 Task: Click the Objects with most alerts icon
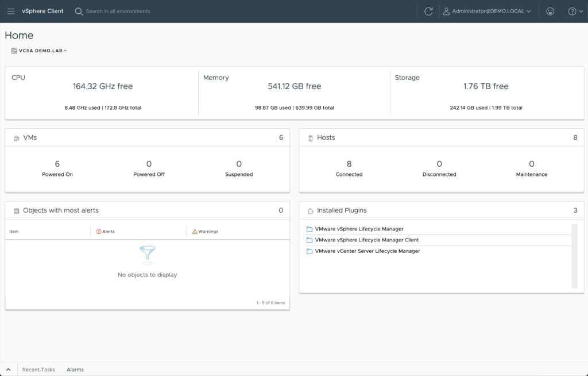point(16,211)
